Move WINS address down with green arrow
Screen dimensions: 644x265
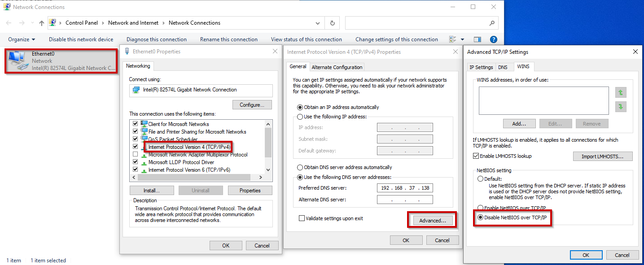click(621, 107)
